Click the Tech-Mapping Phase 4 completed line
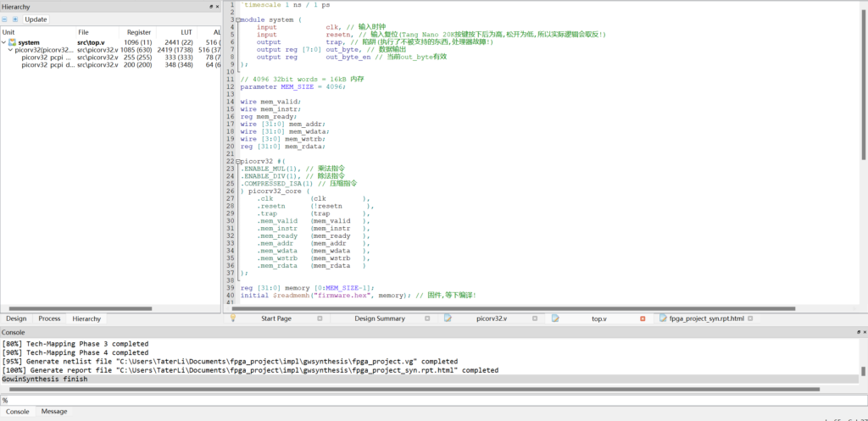The width and height of the screenshot is (868, 421). coord(75,352)
